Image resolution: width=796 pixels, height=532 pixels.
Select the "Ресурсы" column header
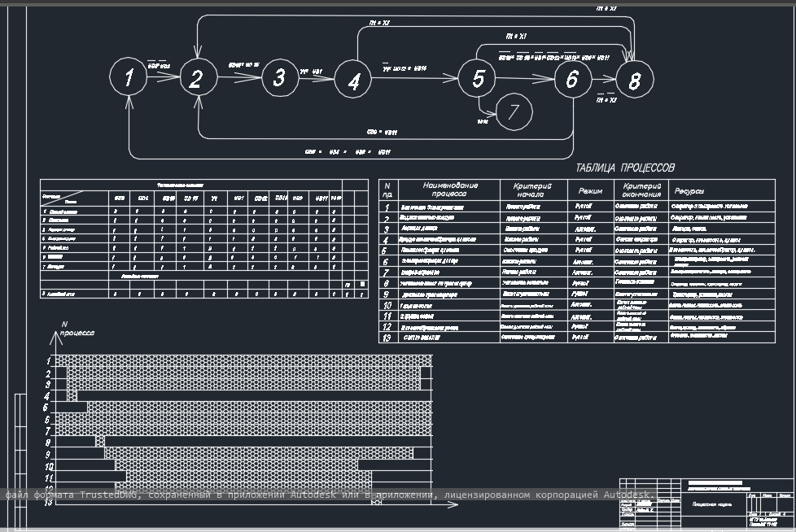[689, 190]
